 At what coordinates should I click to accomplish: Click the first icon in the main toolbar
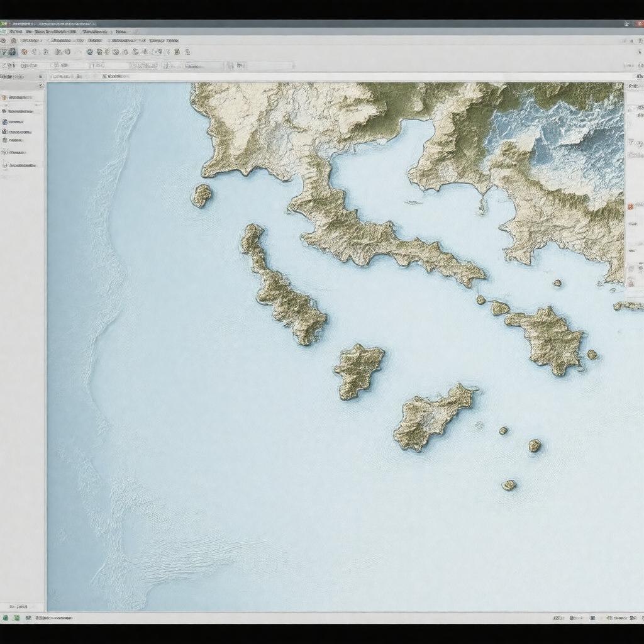coord(4,40)
